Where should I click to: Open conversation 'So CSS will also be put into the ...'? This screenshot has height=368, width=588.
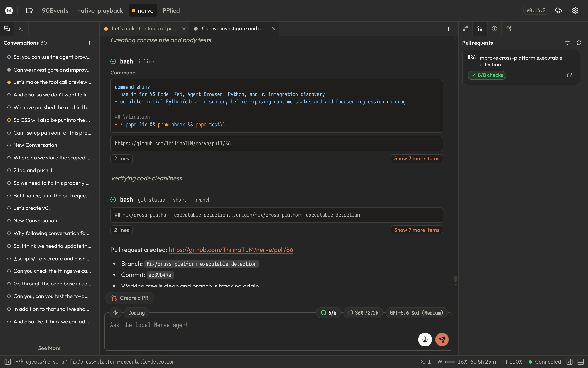tap(49, 120)
